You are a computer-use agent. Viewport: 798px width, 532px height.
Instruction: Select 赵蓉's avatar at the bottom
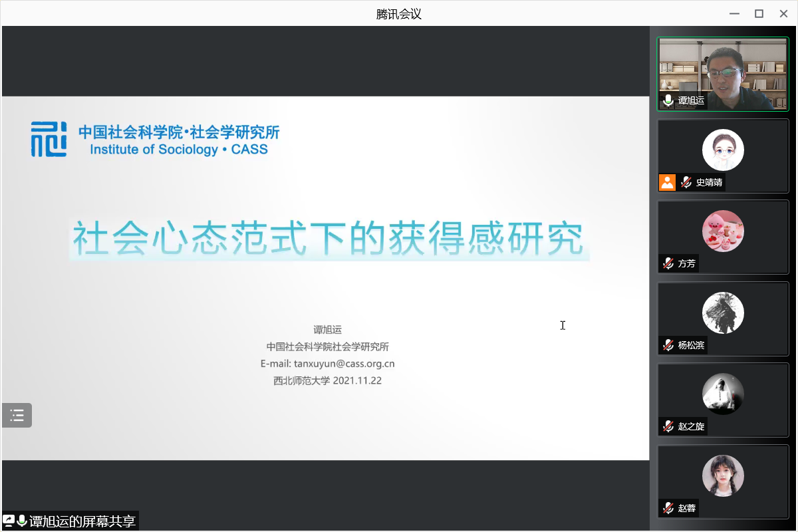[x=723, y=475]
